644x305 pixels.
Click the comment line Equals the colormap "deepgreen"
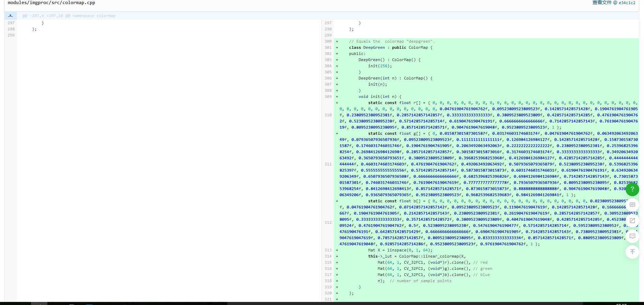pos(392,41)
